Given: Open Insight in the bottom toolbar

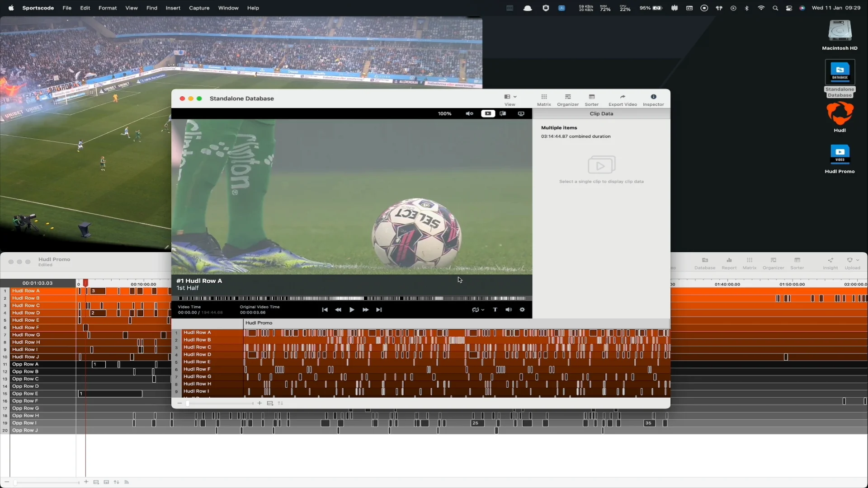Looking at the screenshot, I should (x=830, y=263).
